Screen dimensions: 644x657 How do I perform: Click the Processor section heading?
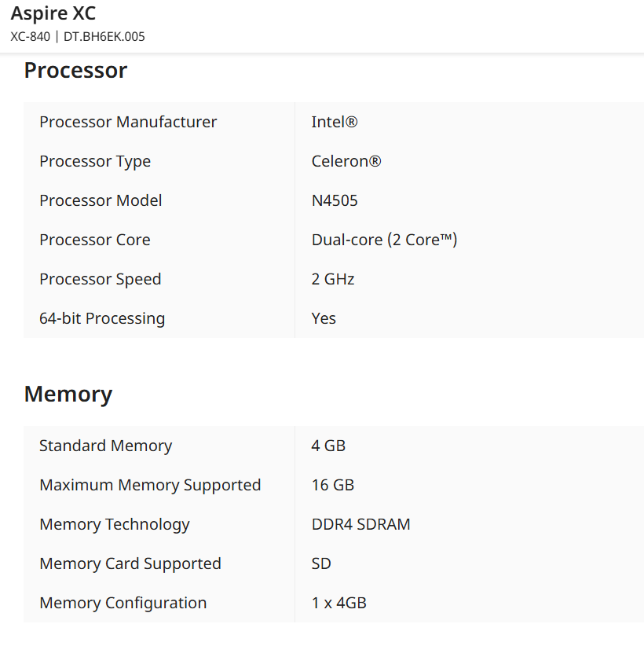click(x=75, y=71)
